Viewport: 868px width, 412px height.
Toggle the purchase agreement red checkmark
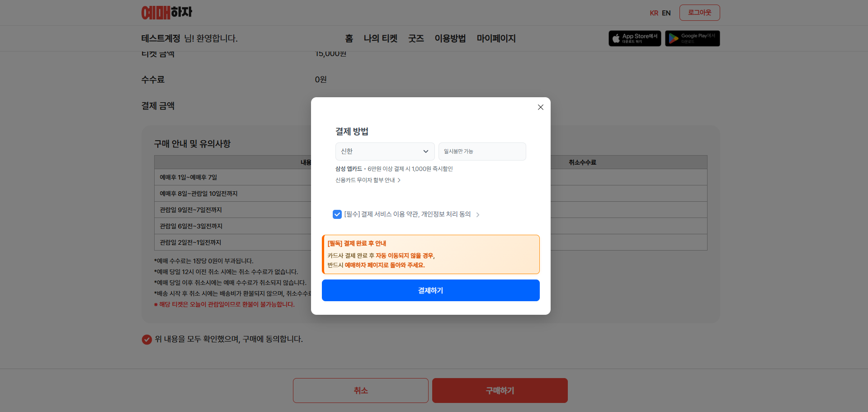pos(147,339)
